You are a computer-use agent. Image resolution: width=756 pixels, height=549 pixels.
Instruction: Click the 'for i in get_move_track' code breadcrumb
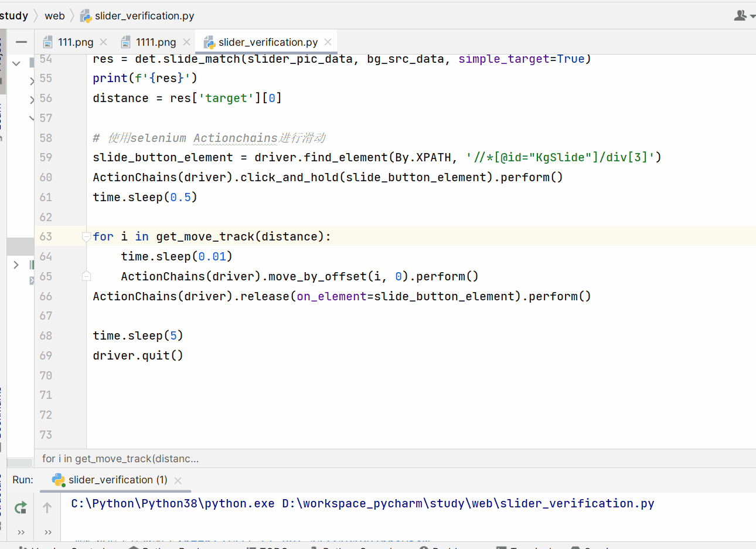tap(120, 459)
